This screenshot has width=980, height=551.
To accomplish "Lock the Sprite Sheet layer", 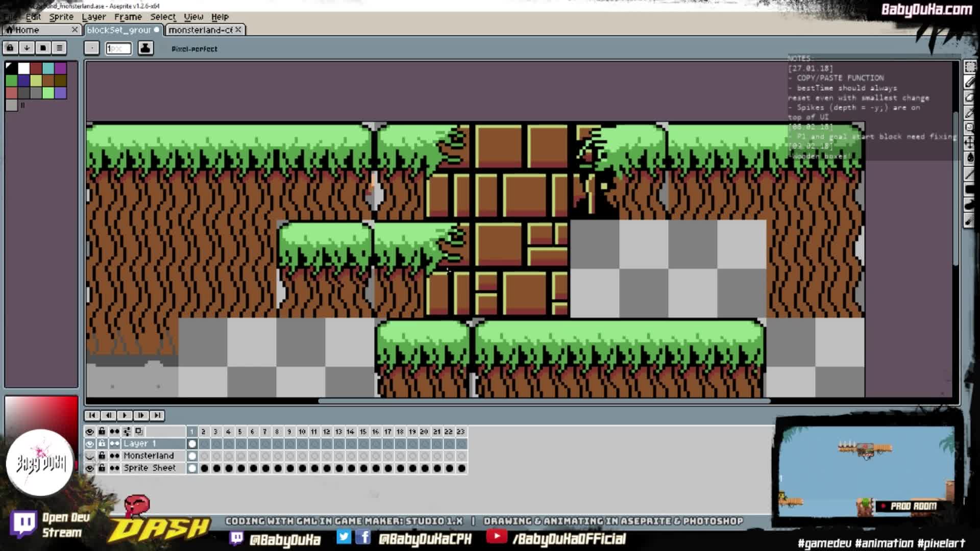I will pyautogui.click(x=102, y=468).
